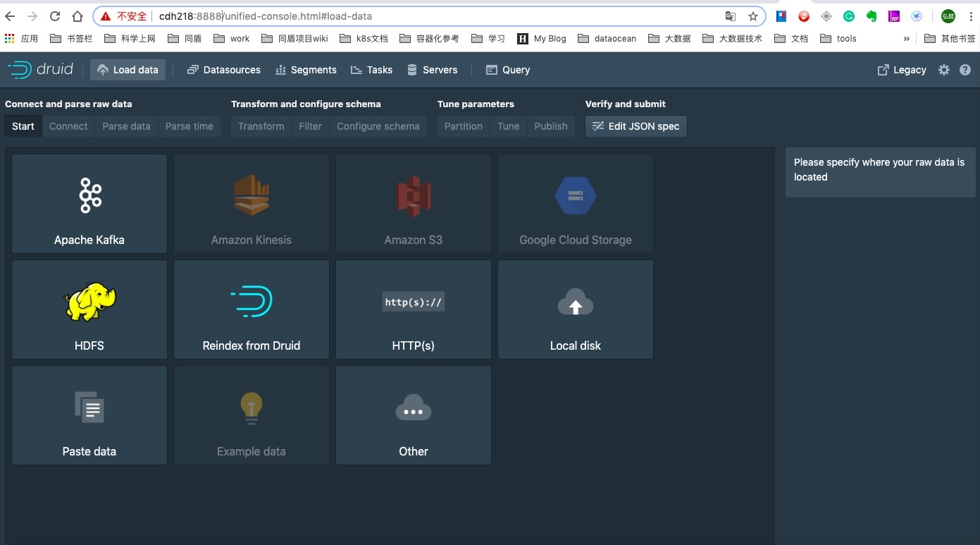Open the dataocean bookmark folder

pos(607,39)
